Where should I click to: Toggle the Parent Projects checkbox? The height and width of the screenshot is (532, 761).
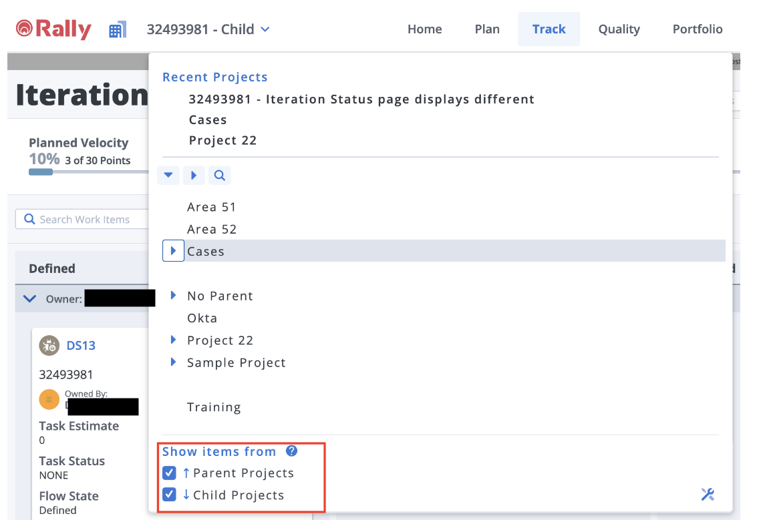(169, 473)
